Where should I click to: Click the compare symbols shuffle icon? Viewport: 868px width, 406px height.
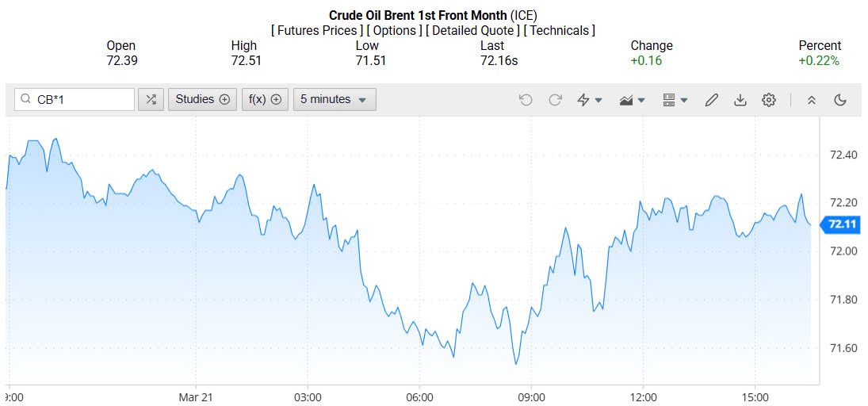[x=151, y=100]
